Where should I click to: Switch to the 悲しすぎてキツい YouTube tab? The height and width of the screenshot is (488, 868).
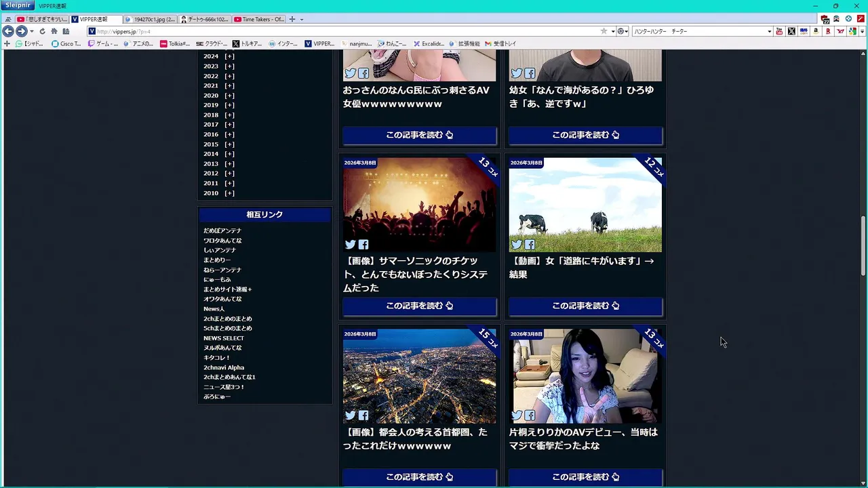[x=42, y=19]
